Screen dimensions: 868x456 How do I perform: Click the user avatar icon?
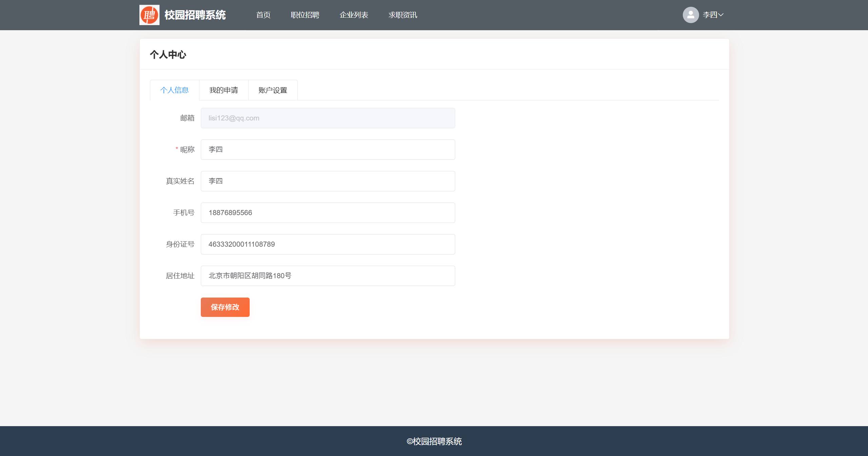(x=690, y=15)
